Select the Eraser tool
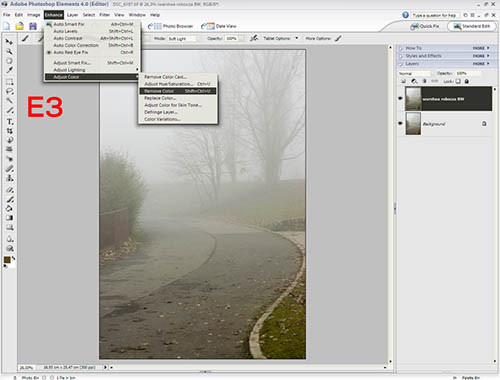Image resolution: width=500 pixels, height=380 pixels. tap(9, 190)
